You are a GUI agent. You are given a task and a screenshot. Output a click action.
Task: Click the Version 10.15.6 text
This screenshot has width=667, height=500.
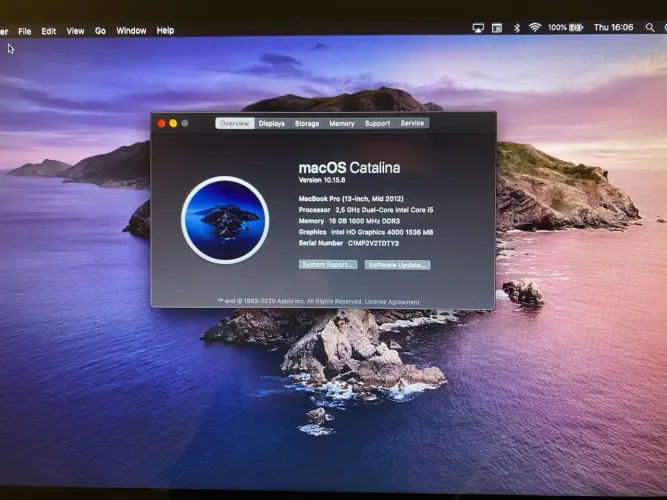click(x=322, y=180)
